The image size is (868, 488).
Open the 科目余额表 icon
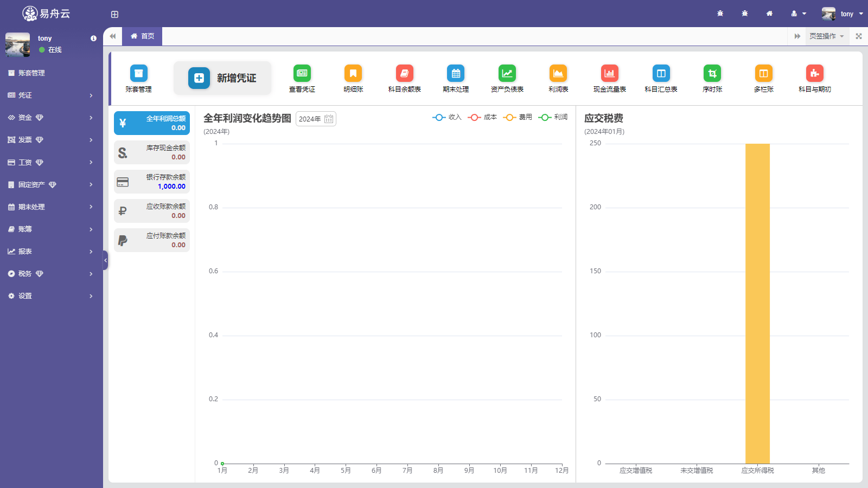point(404,74)
